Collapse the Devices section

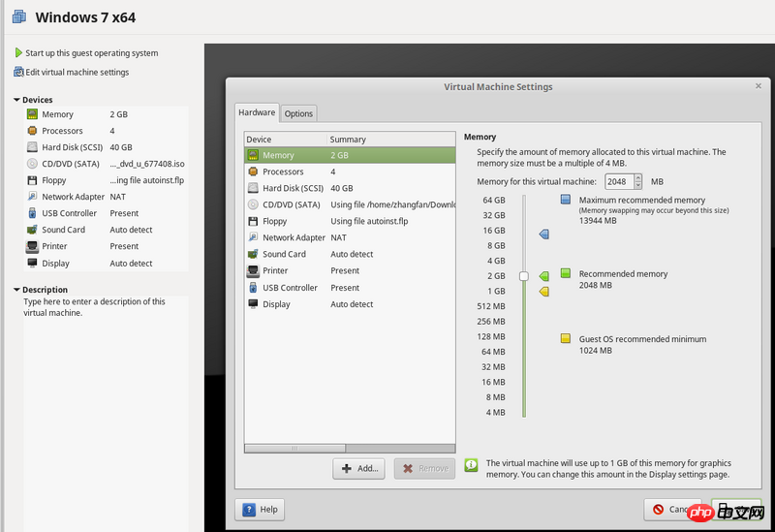coord(16,100)
